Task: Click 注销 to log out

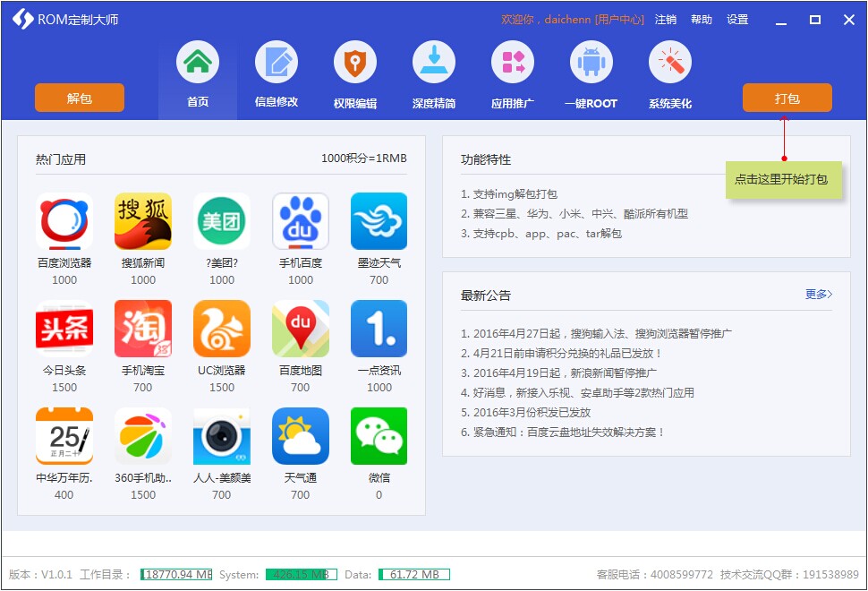Action: click(666, 19)
